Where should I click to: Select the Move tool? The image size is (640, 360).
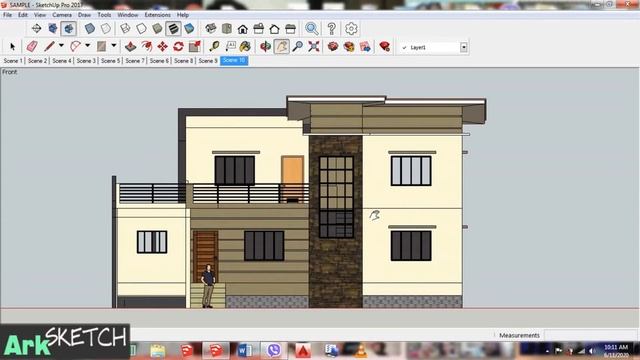pyautogui.click(x=162, y=47)
